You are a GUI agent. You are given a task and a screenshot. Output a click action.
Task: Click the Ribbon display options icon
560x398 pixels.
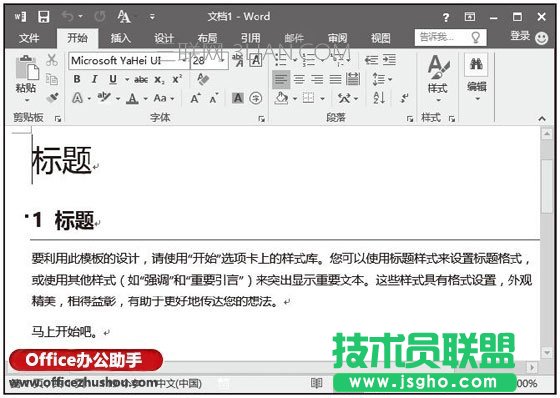pyautogui.click(x=470, y=16)
